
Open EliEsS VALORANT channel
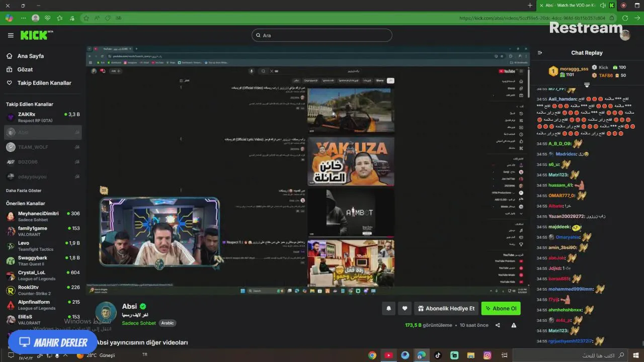click(43, 320)
